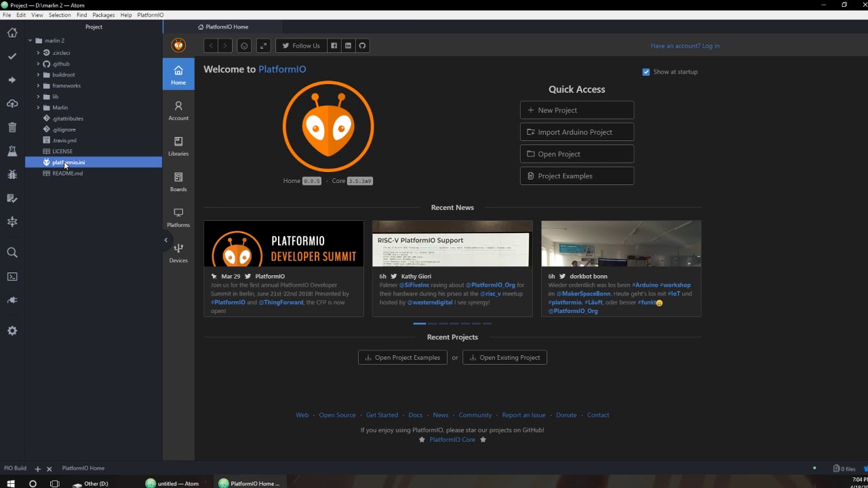Open Account section in PlatformIO sidebar

point(178,111)
